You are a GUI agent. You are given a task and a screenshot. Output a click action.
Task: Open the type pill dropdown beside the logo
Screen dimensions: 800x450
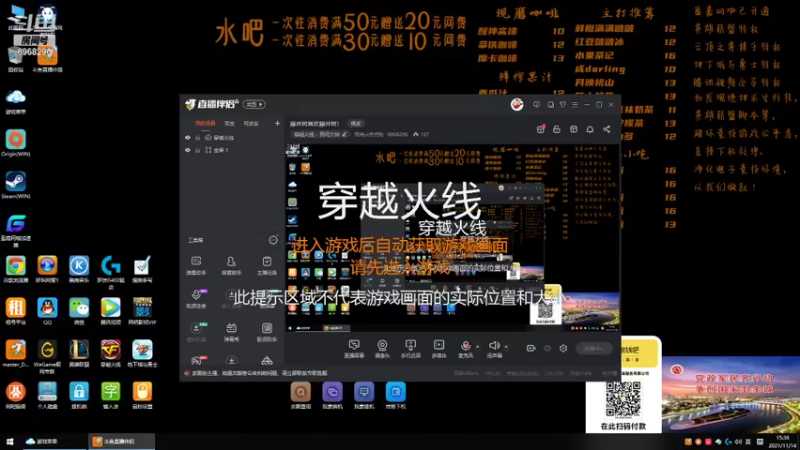(254, 104)
